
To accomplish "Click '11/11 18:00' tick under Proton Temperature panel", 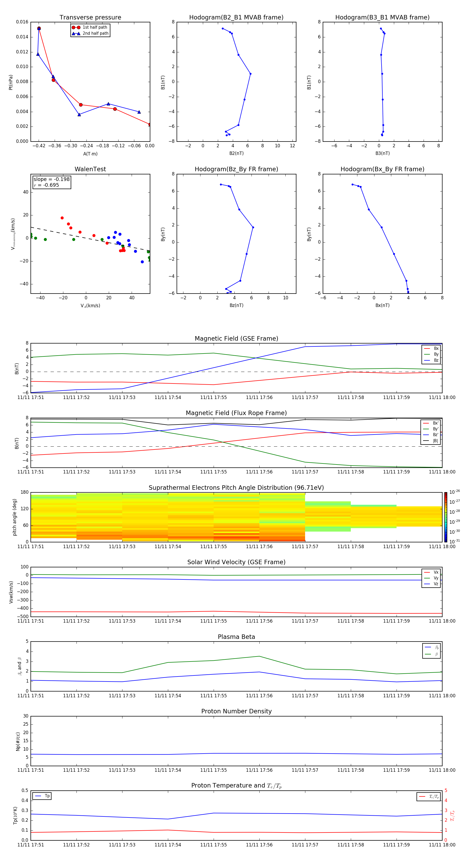I will tap(442, 845).
